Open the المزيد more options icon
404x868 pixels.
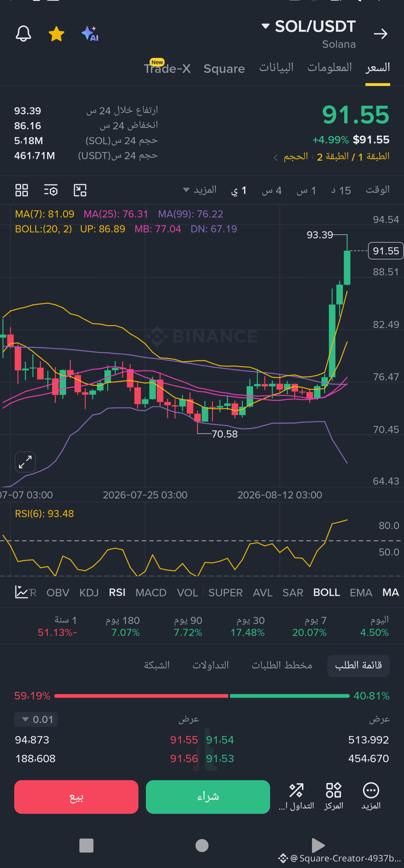[371, 796]
